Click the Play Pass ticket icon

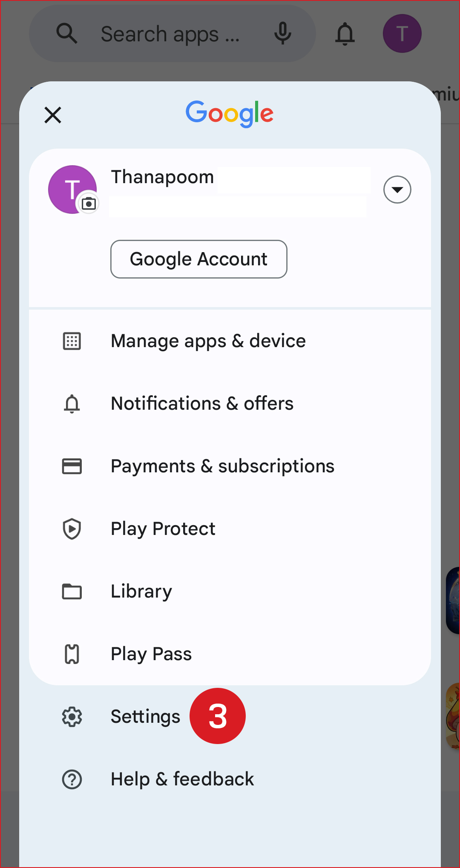[72, 654]
